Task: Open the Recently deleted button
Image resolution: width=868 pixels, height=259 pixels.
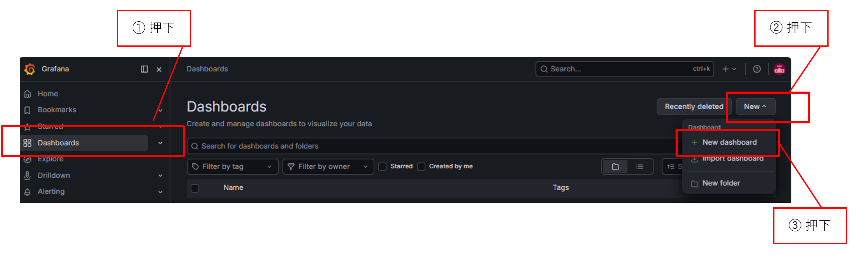Action: (x=694, y=107)
